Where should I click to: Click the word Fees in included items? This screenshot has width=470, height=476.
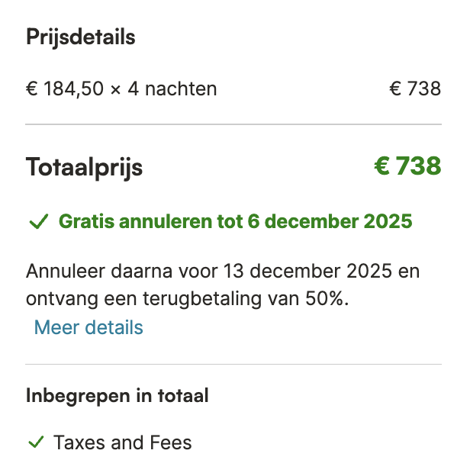[172, 442]
